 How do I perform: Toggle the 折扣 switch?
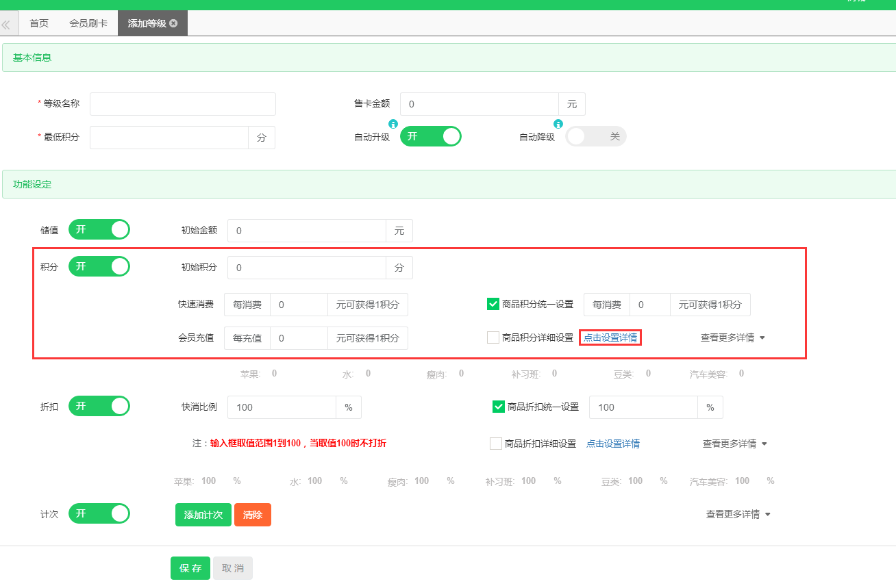tap(99, 406)
